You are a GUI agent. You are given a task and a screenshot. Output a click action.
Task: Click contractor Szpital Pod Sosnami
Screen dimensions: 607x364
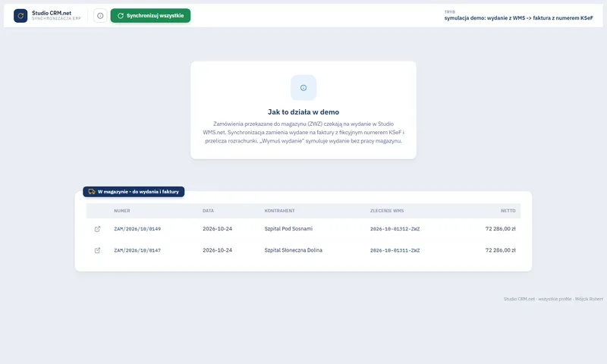288,228
